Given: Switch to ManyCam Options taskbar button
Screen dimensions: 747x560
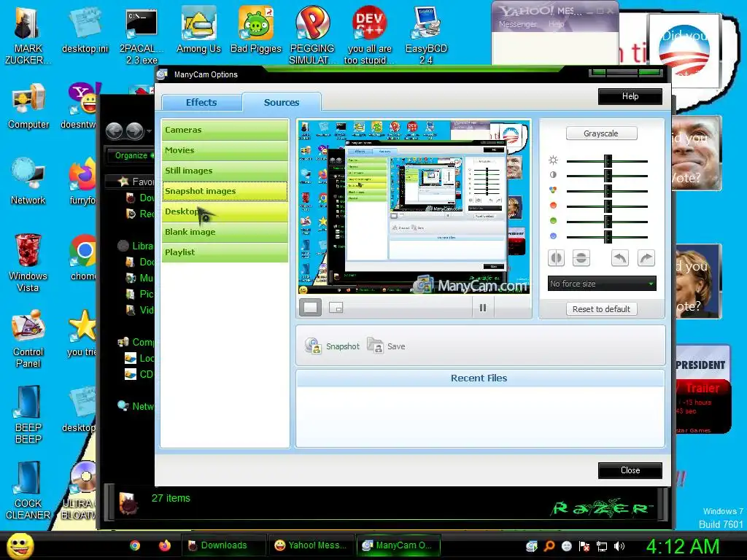Looking at the screenshot, I should pos(398,545).
